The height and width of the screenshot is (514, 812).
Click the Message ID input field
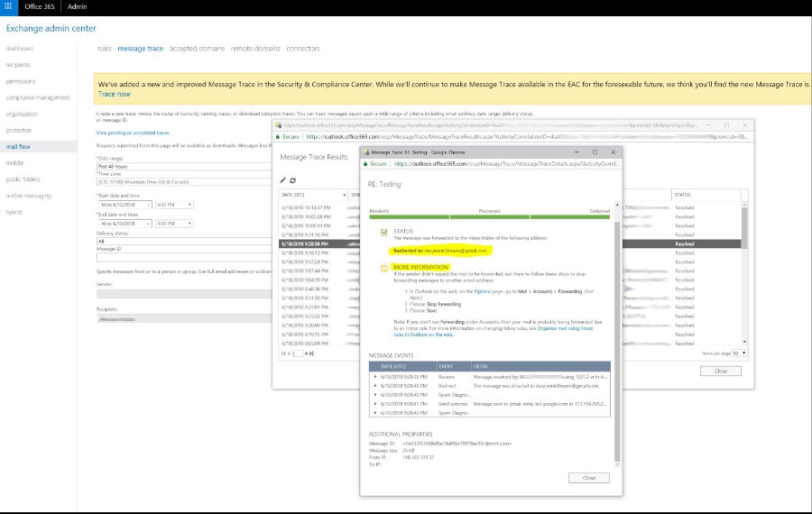coord(184,257)
